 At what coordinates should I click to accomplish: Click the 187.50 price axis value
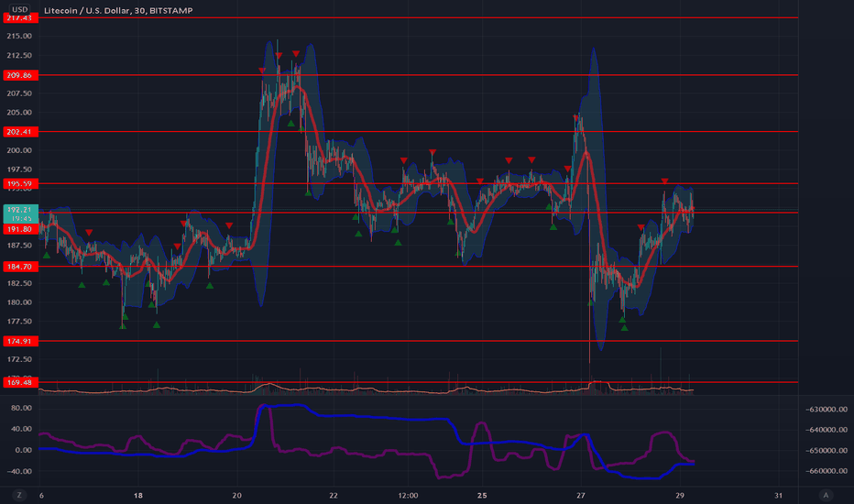point(19,246)
